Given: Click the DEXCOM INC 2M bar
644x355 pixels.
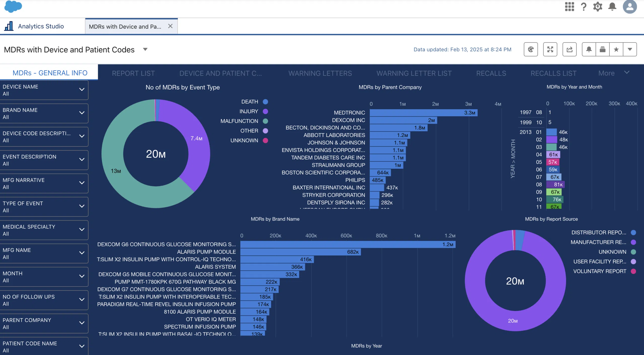Looking at the screenshot, I should (x=404, y=120).
